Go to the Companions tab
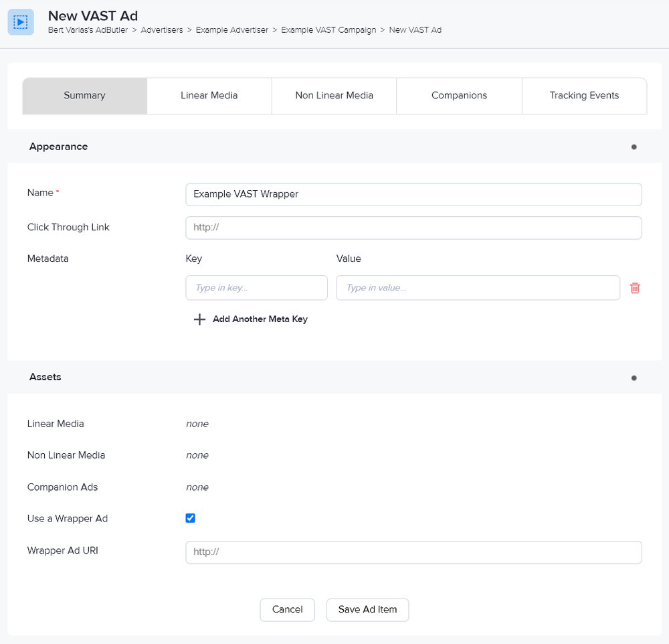 click(x=459, y=96)
